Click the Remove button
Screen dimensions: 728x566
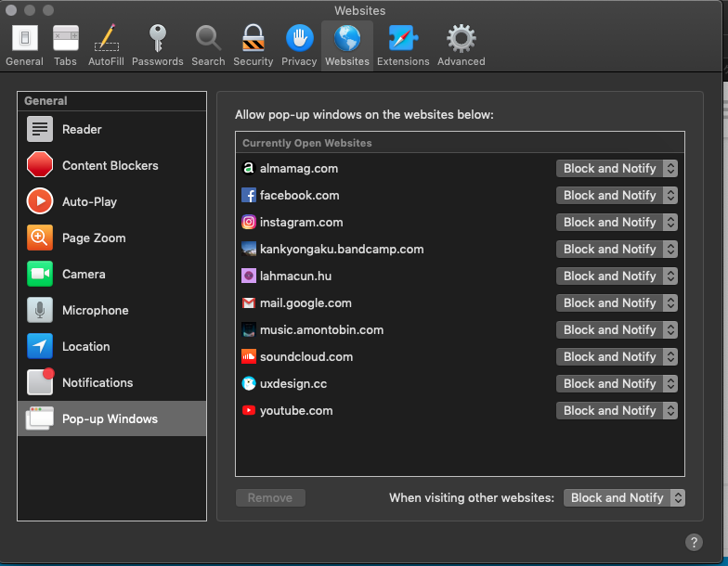coord(270,497)
